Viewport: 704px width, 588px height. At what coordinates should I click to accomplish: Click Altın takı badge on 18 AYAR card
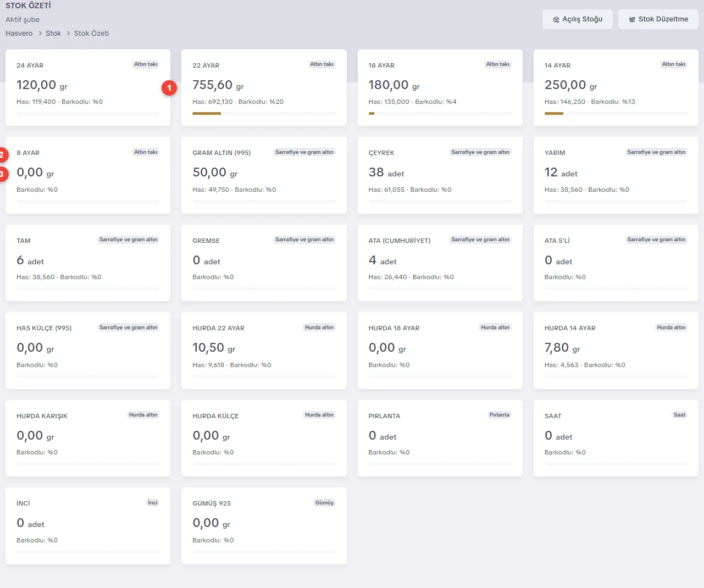pyautogui.click(x=498, y=64)
